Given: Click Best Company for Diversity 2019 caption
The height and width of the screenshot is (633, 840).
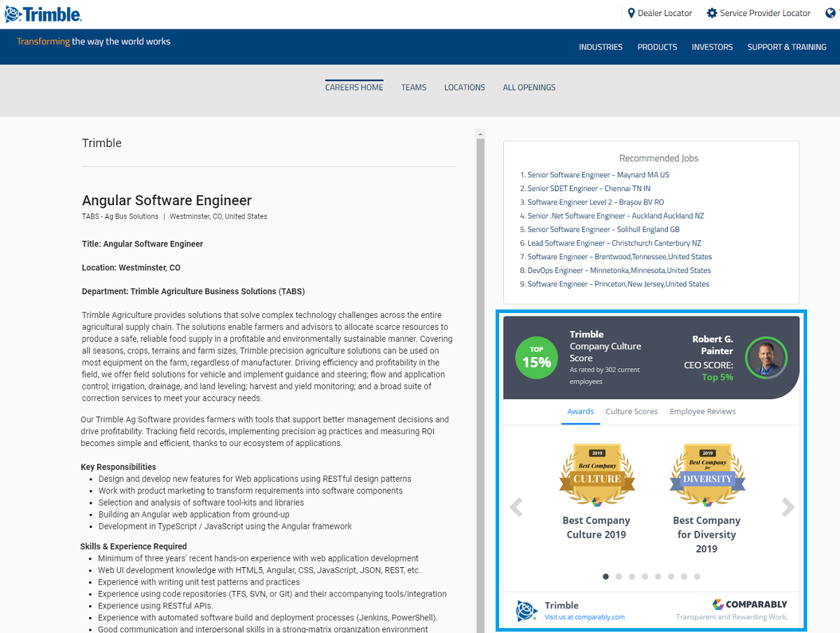Looking at the screenshot, I should pyautogui.click(x=707, y=534).
